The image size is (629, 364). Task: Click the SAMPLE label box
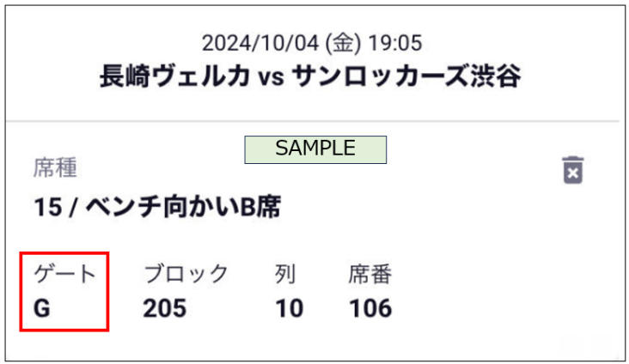coord(315,149)
